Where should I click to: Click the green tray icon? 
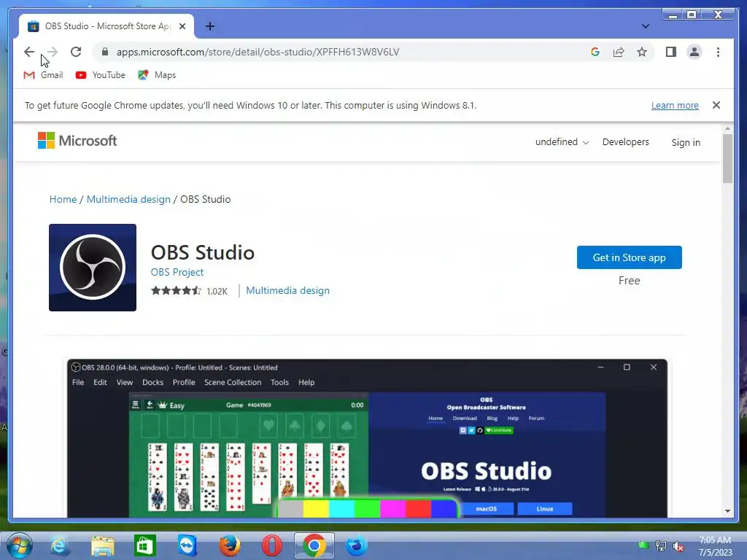[643, 545]
